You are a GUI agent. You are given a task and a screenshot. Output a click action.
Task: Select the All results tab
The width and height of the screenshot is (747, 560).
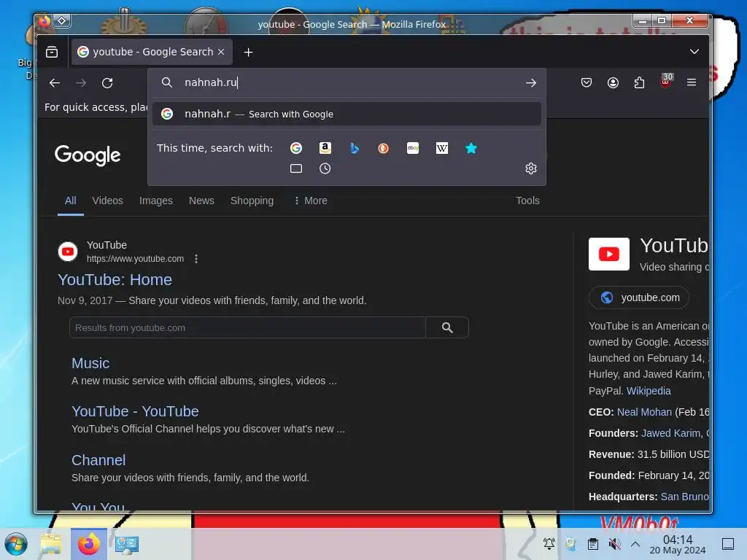coord(71,201)
